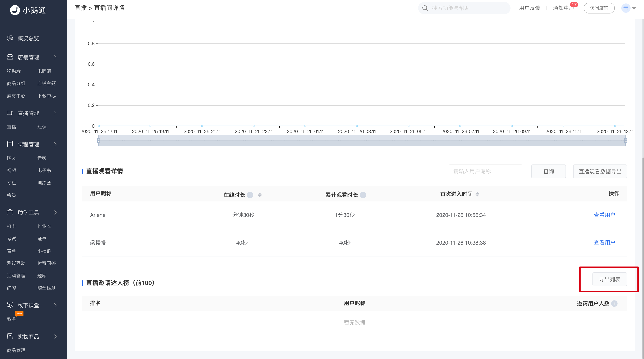This screenshot has height=359, width=644.
Task: Click Arlene user nickname cell
Action: point(98,215)
